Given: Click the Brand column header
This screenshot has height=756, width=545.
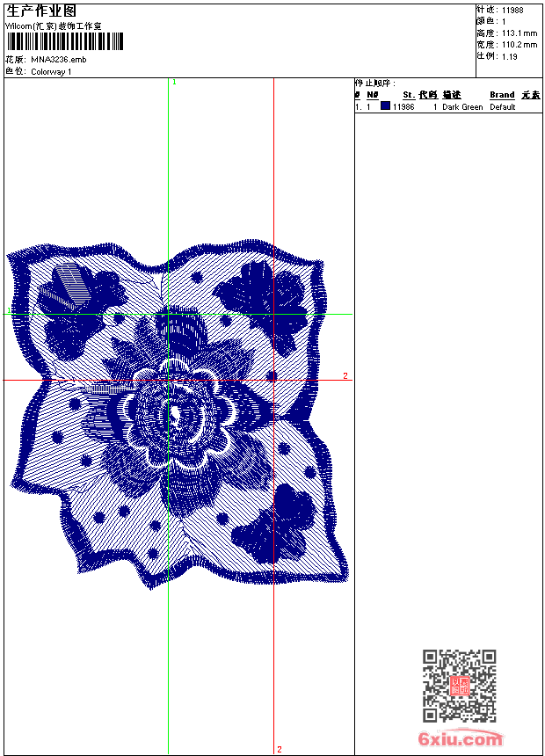Looking at the screenshot, I should [502, 95].
